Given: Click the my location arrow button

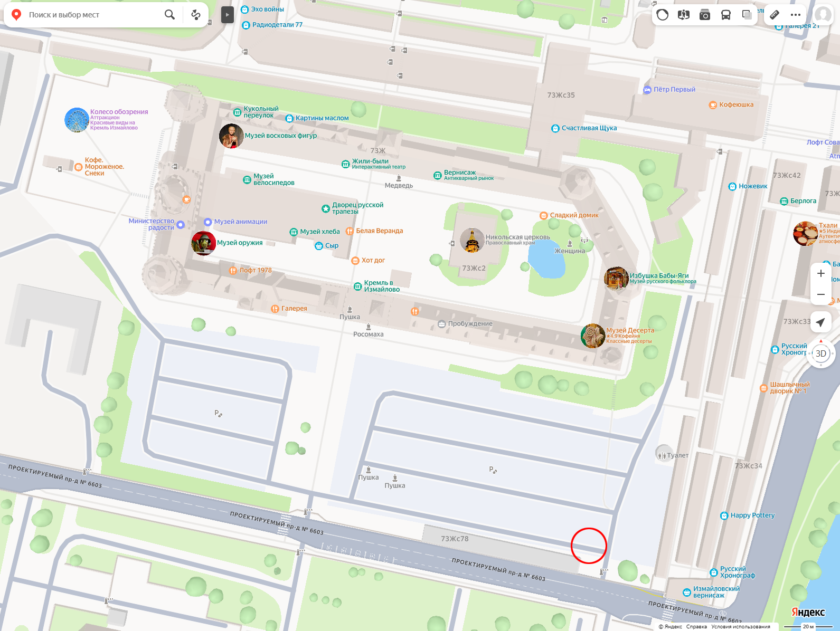Looking at the screenshot, I should (820, 322).
